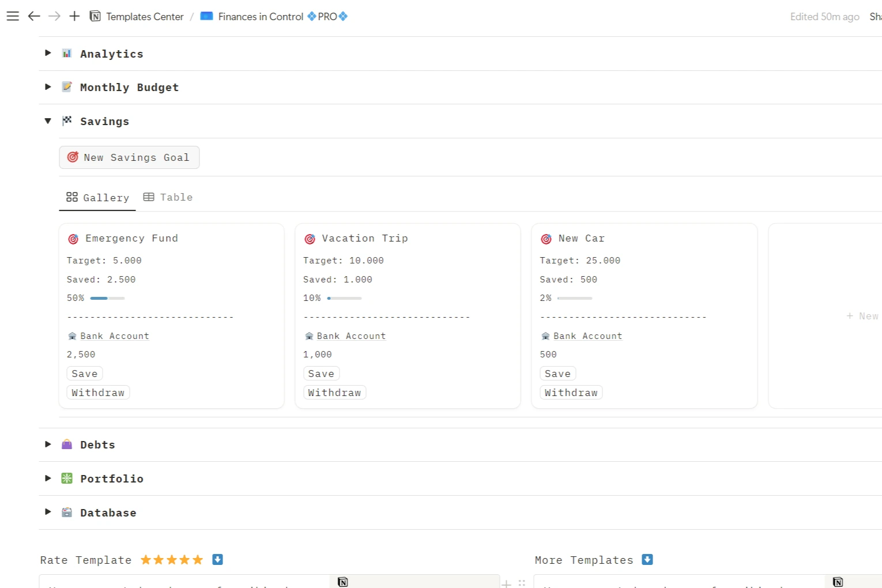The height and width of the screenshot is (588, 882).
Task: Expand the Debts toggle
Action: [x=48, y=444]
